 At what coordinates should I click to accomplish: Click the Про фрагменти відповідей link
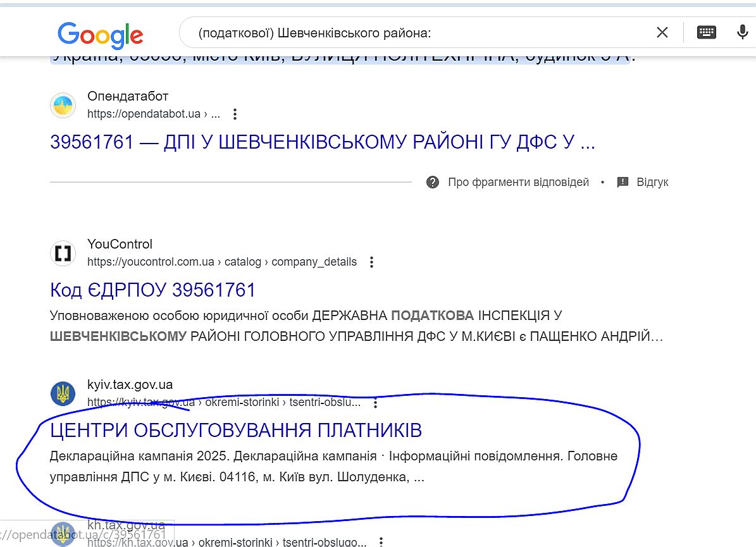518,182
